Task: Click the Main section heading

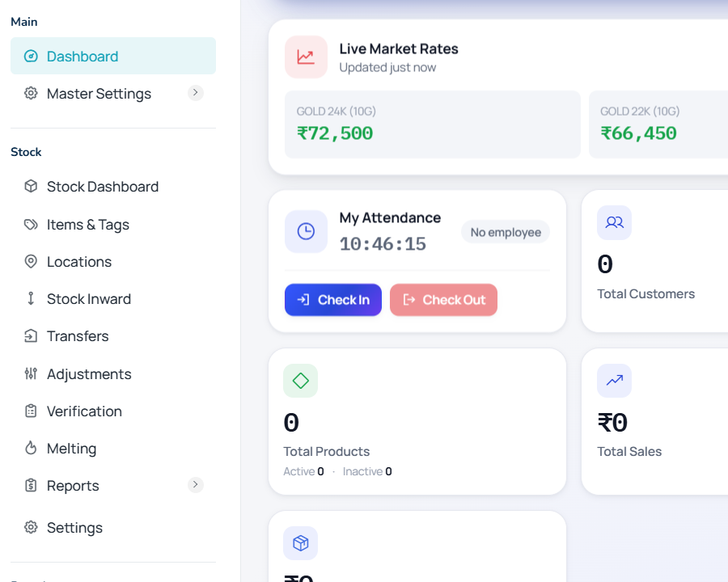Action: pyautogui.click(x=24, y=22)
